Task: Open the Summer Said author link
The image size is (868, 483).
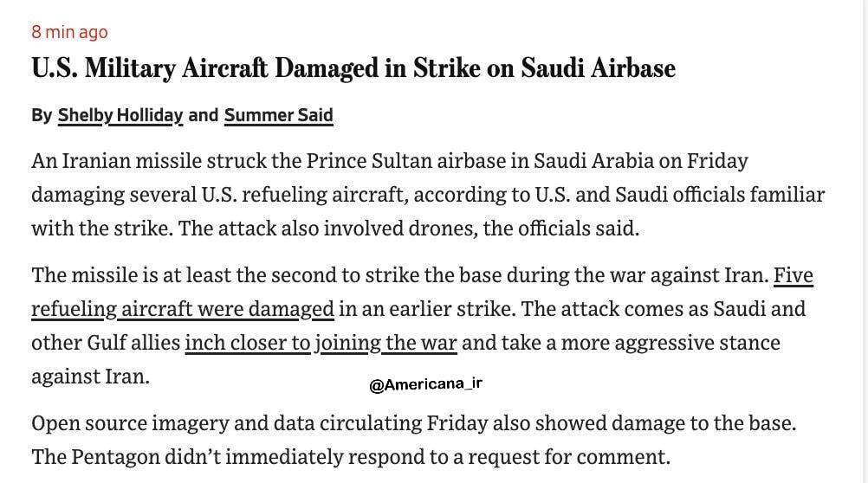Action: 278,115
